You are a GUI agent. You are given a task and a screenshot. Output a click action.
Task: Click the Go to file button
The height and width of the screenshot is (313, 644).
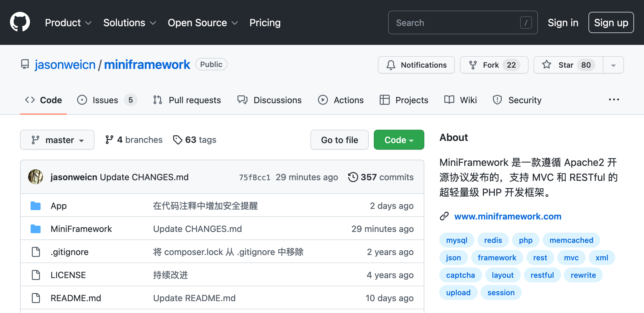[x=339, y=140]
